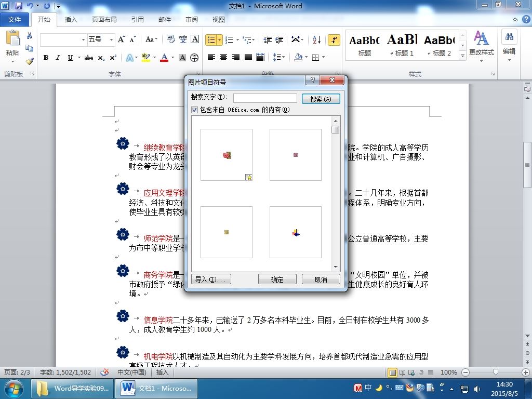Click the 搜索 button in dialog
Image resolution: width=532 pixels, height=399 pixels.
pyautogui.click(x=321, y=99)
